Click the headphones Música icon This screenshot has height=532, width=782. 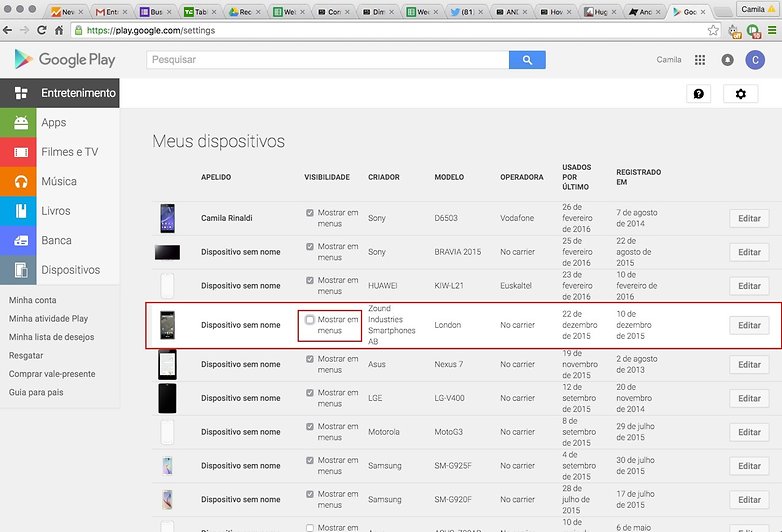[x=21, y=181]
